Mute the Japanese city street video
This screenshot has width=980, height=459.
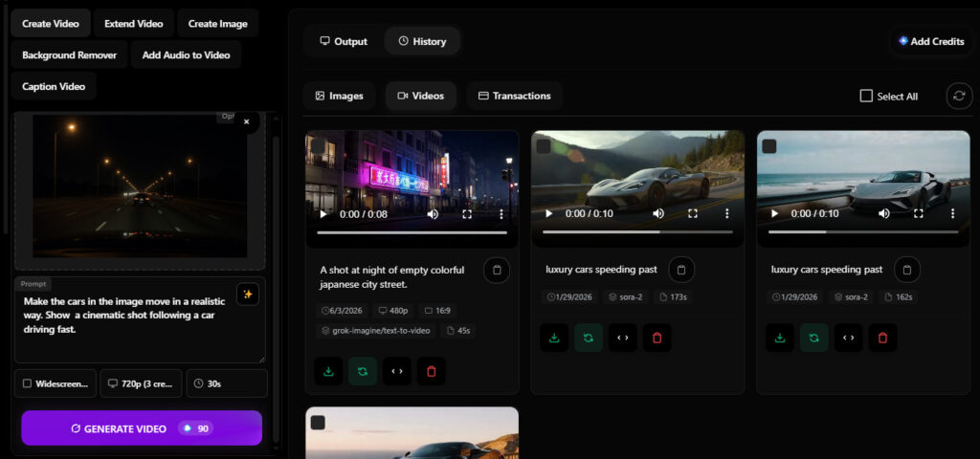tap(433, 214)
